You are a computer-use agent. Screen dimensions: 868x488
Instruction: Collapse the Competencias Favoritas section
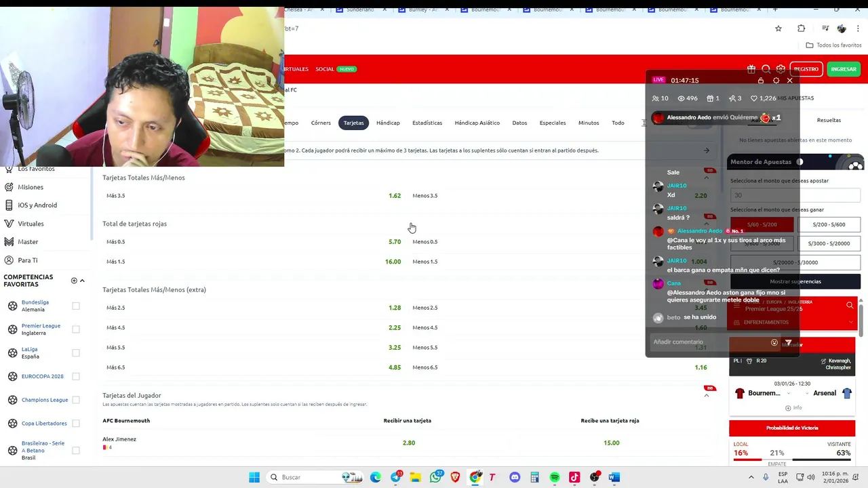(x=82, y=281)
